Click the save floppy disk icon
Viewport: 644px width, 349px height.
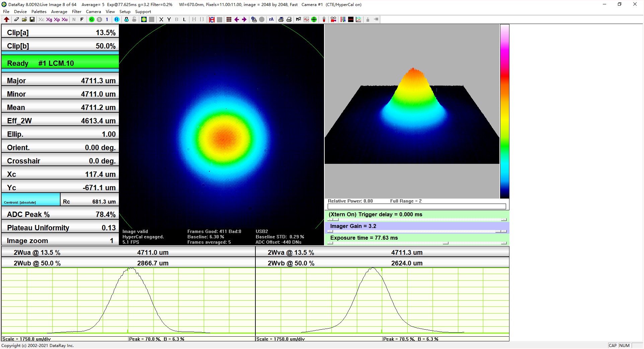(32, 19)
